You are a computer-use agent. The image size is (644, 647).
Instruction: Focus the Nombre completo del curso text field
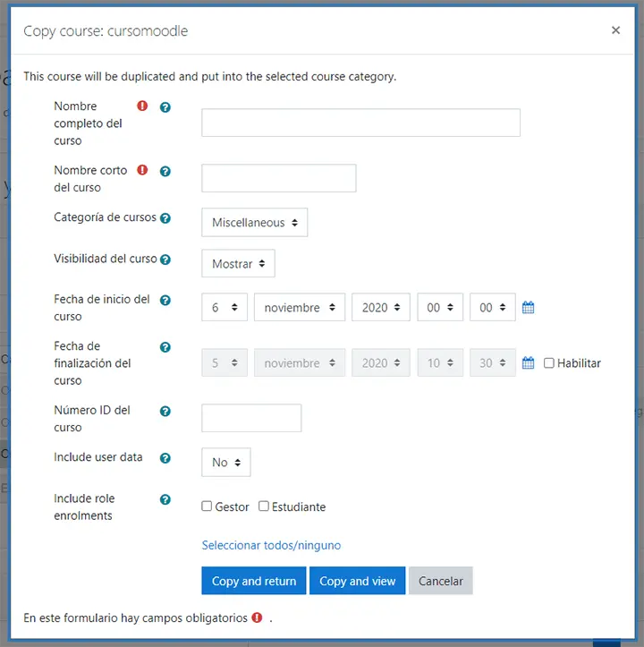tap(360, 123)
